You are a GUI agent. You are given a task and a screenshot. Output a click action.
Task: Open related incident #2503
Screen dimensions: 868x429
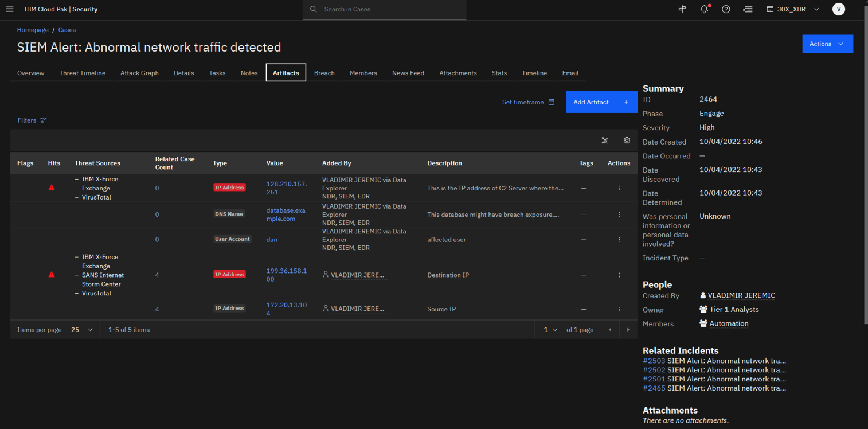pos(654,361)
